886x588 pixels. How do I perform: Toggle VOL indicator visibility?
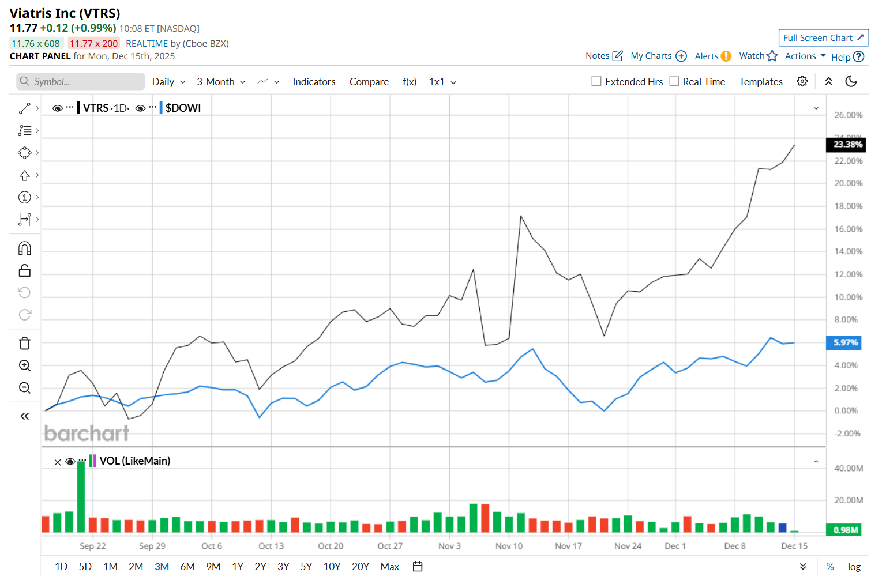(70, 461)
